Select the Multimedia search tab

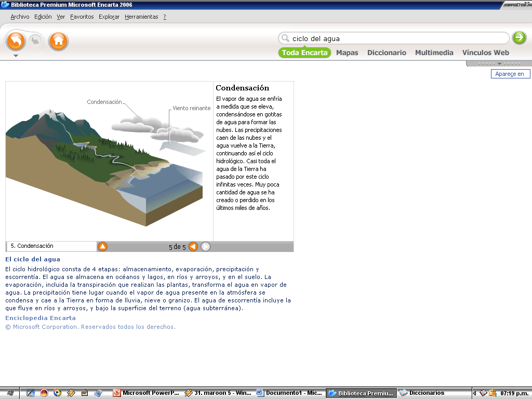pyautogui.click(x=434, y=52)
